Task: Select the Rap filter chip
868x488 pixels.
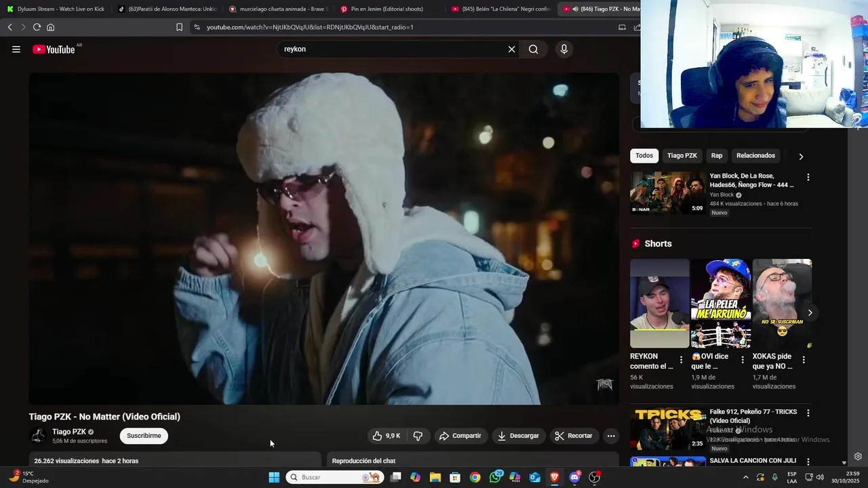Action: [717, 156]
